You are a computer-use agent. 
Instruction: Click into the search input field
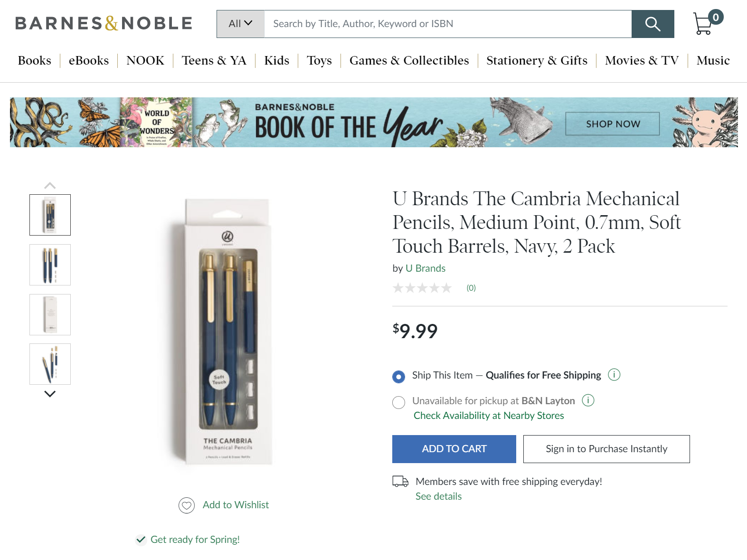tap(447, 24)
